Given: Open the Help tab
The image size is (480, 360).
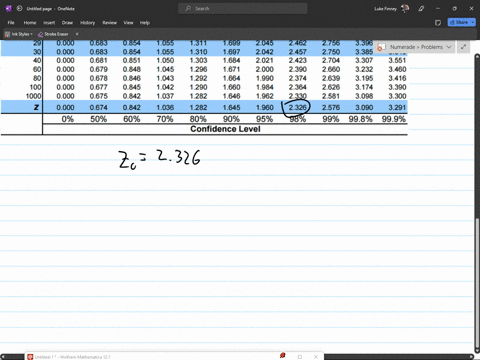Looking at the screenshot, I should (145, 23).
